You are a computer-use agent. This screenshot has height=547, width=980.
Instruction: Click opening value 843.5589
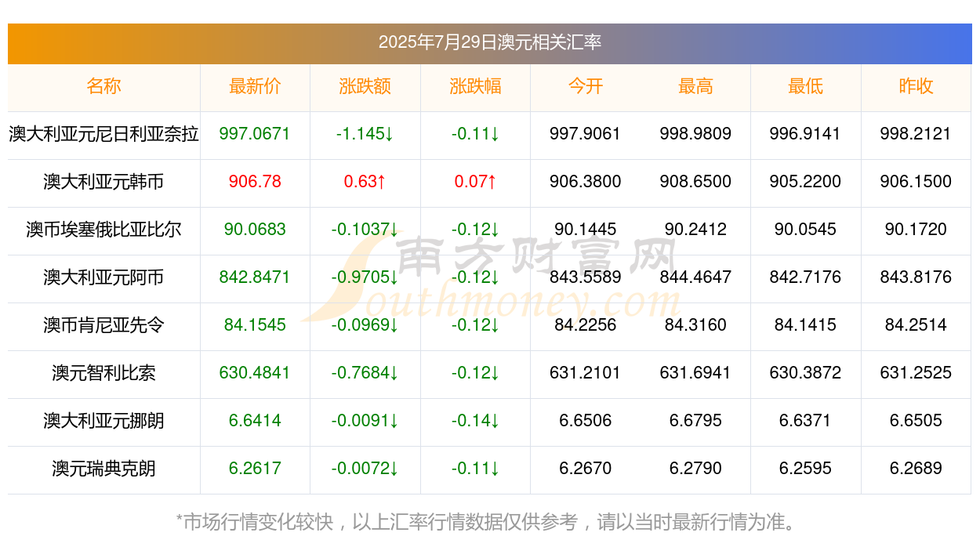(x=586, y=277)
